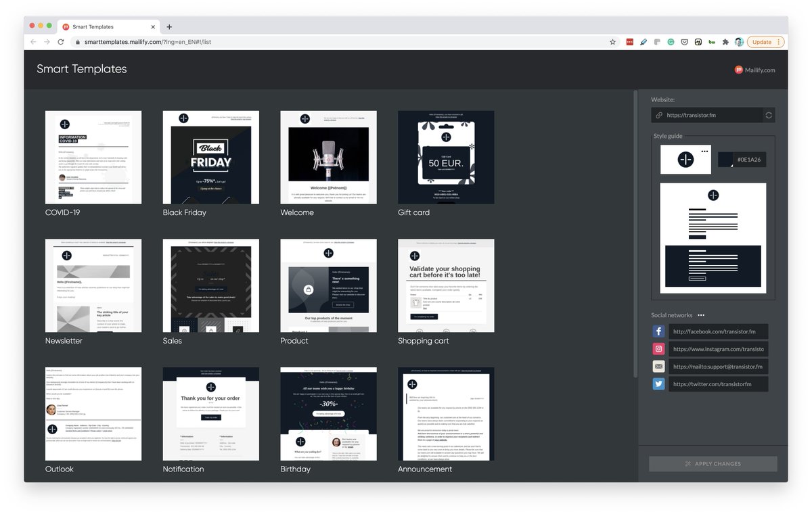The width and height of the screenshot is (812, 514).
Task: Click the Twitter social network icon
Action: [658, 384]
